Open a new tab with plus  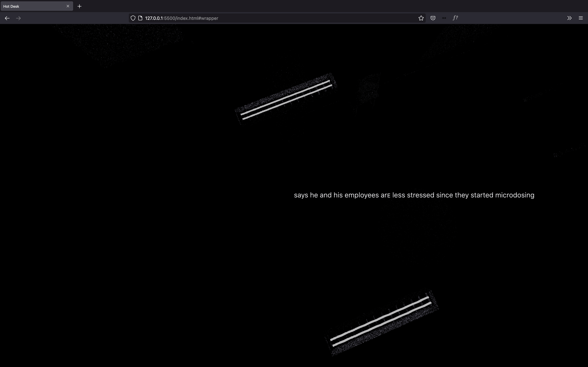pos(79,6)
